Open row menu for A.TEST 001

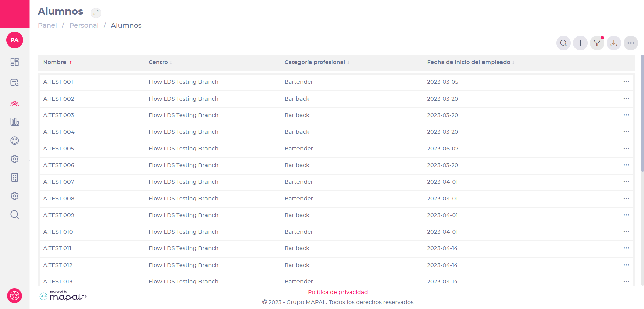626,82
